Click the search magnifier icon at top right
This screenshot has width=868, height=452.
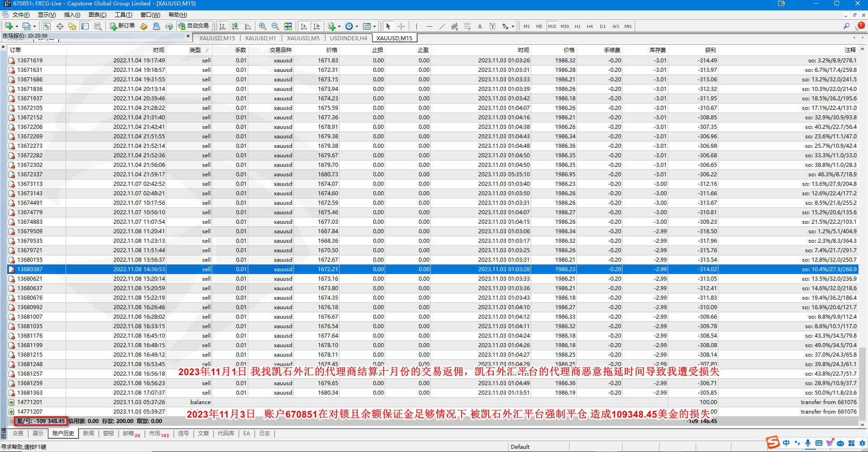coord(846,26)
